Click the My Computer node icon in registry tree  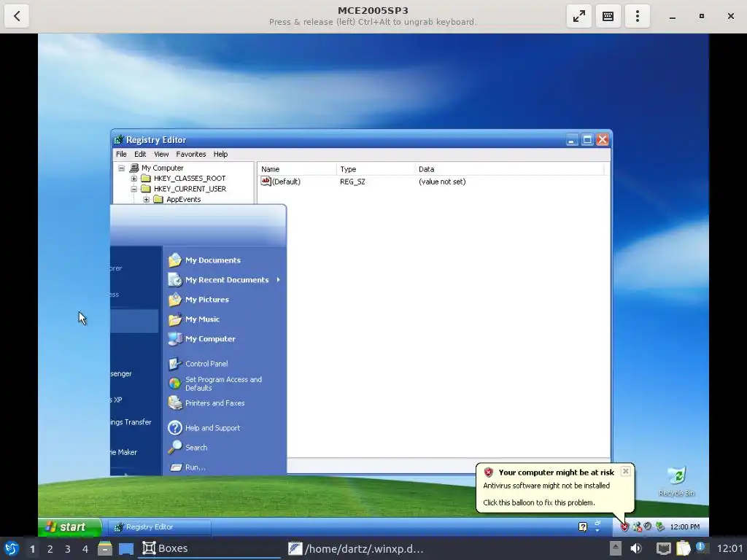(134, 168)
